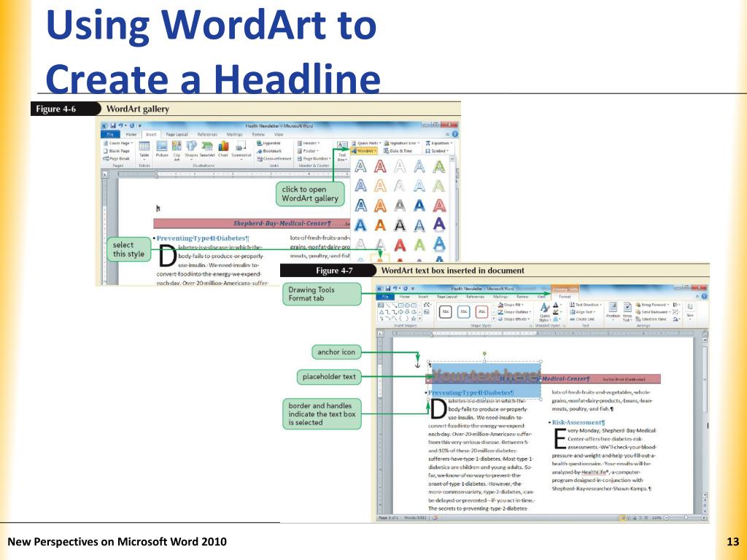Click the Signature Line button
The image size is (747, 560).
[402, 143]
